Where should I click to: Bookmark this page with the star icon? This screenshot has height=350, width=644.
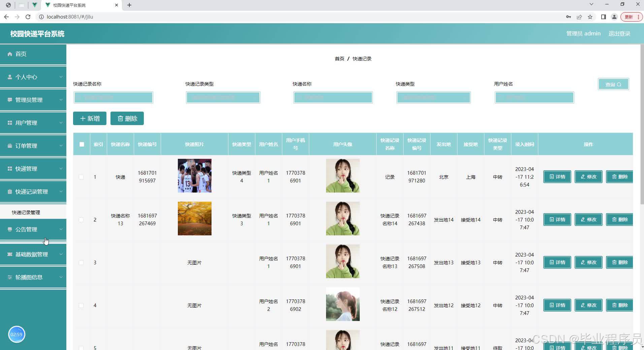coord(590,17)
